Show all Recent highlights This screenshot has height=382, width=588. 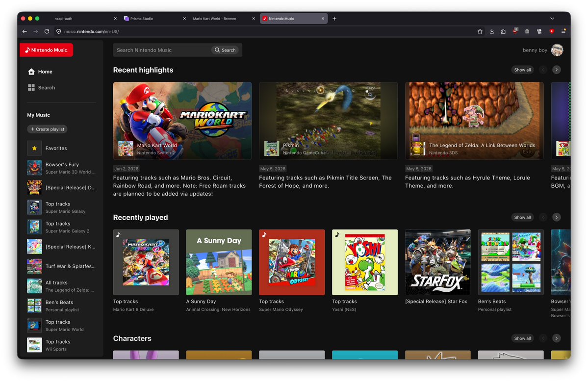click(x=522, y=70)
